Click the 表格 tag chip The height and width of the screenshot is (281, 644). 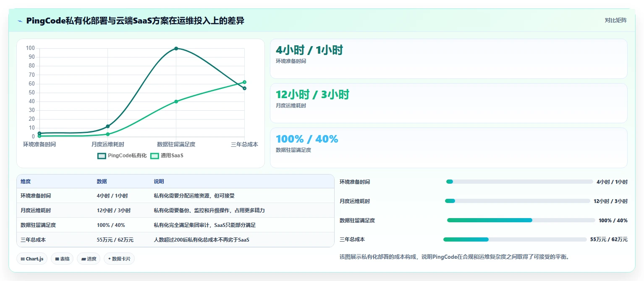tap(62, 259)
